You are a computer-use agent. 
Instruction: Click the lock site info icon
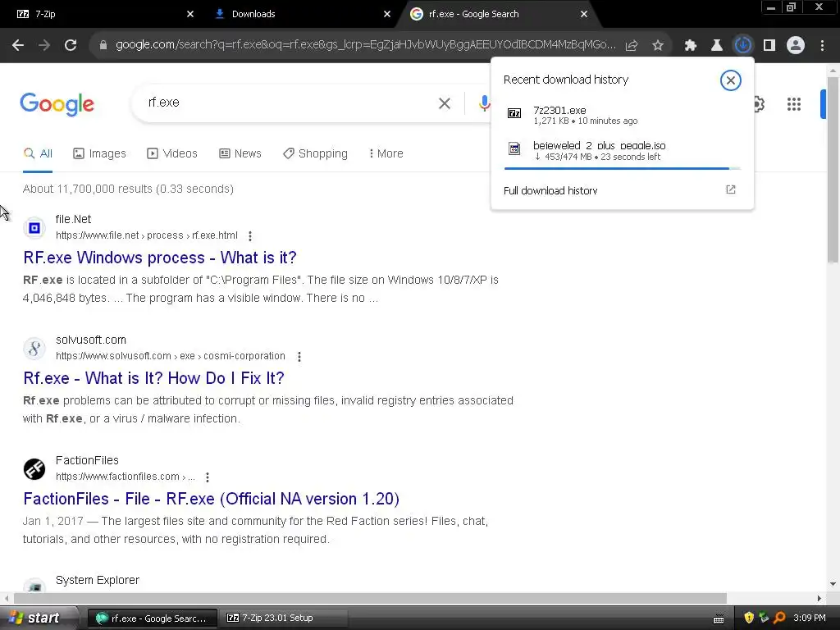[103, 45]
